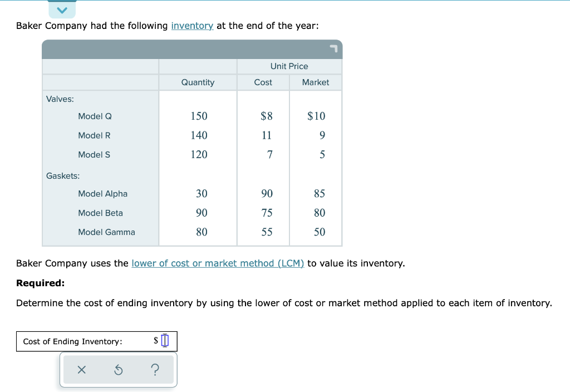
Task: Click the Unit Price header cell
Action: [x=289, y=66]
